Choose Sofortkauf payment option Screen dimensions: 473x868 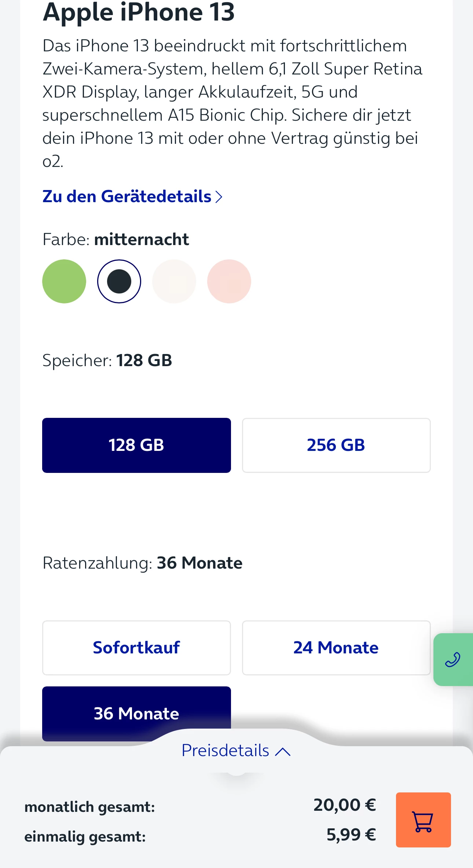click(136, 648)
